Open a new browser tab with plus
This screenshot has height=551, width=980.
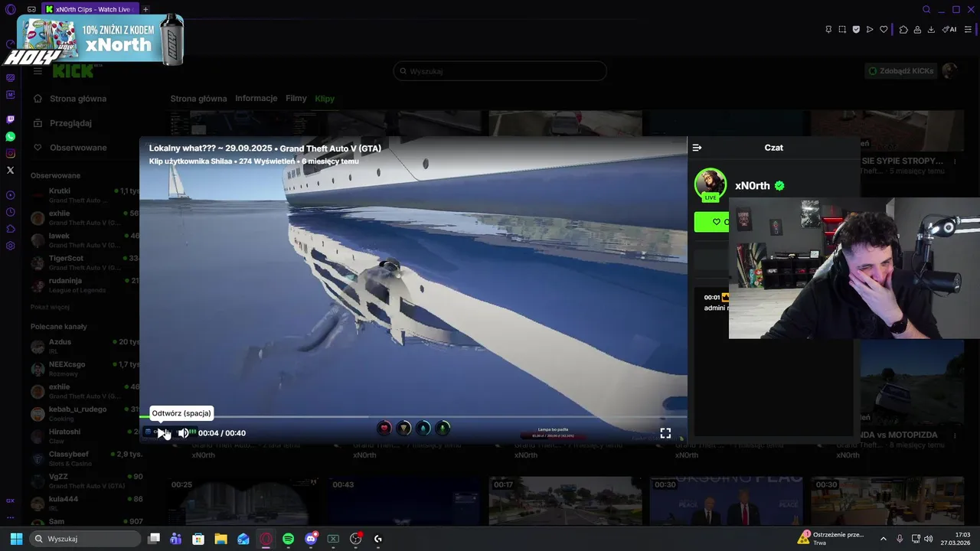coord(145,9)
